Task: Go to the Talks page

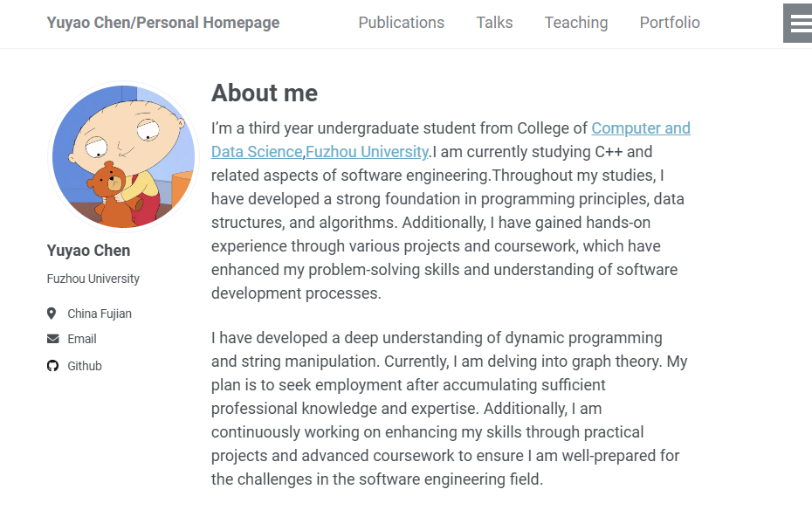Action: coord(494,23)
